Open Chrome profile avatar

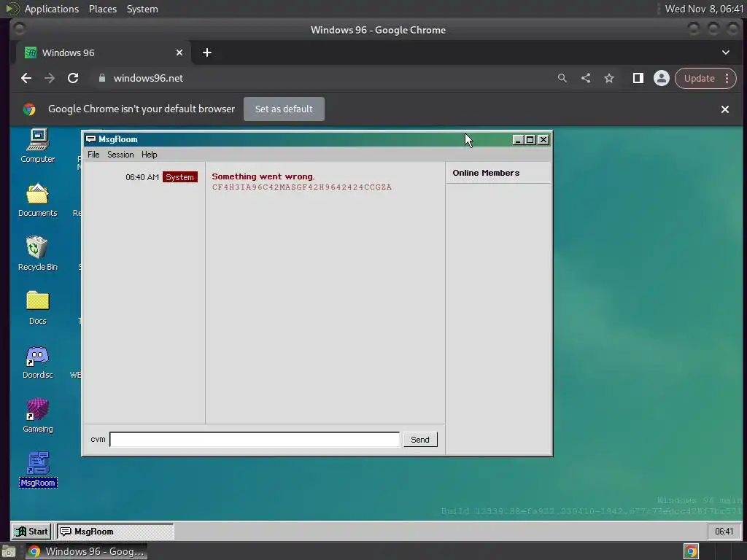click(x=661, y=78)
